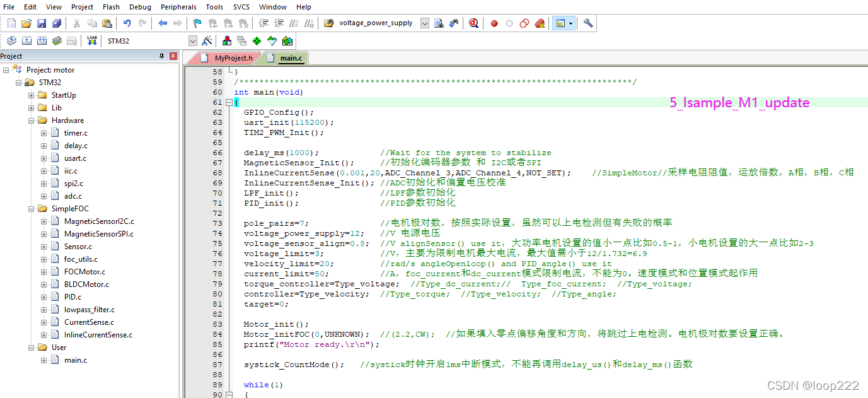The width and height of the screenshot is (868, 398).
Task: Select InlineCurrentSense.c in project tree
Action: pyautogui.click(x=98, y=335)
